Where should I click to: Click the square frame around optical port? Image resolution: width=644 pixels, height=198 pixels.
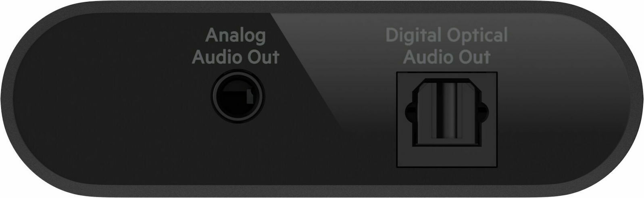(447, 120)
